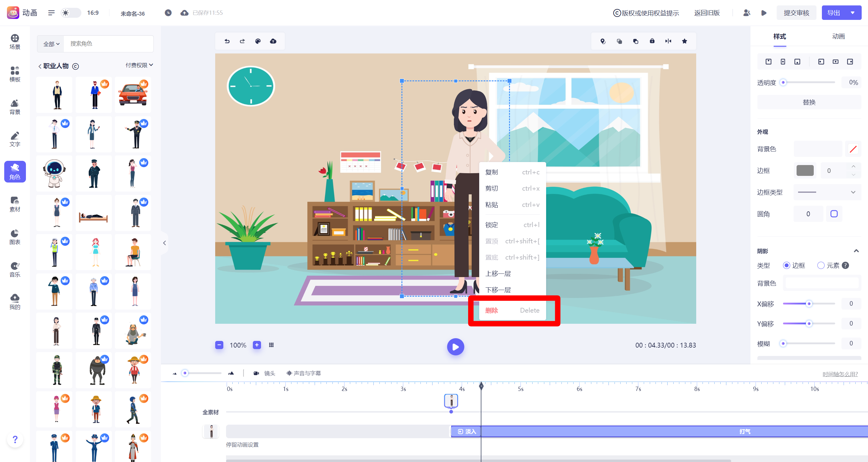Click the preview play icon in top bar

764,13
